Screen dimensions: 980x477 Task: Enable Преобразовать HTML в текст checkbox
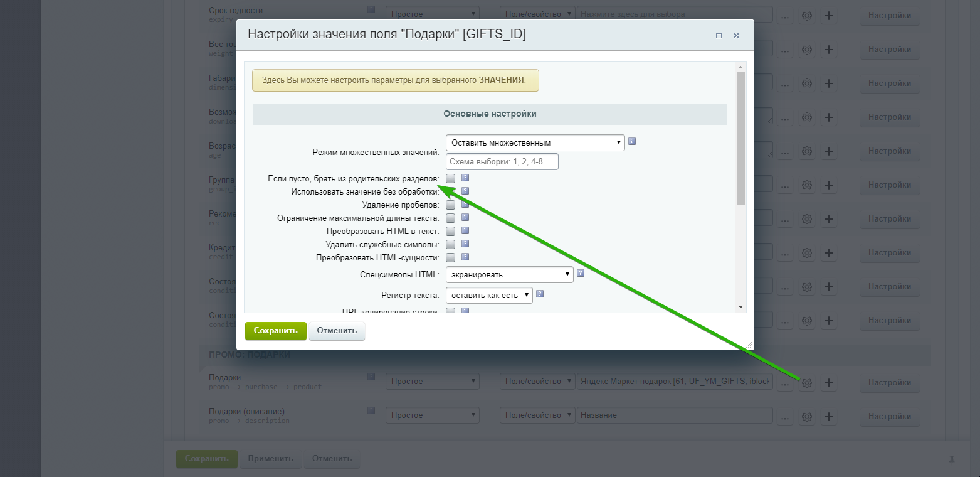[x=450, y=231]
